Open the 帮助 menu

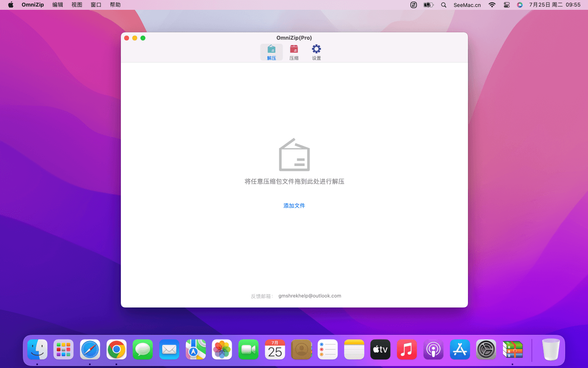click(115, 5)
